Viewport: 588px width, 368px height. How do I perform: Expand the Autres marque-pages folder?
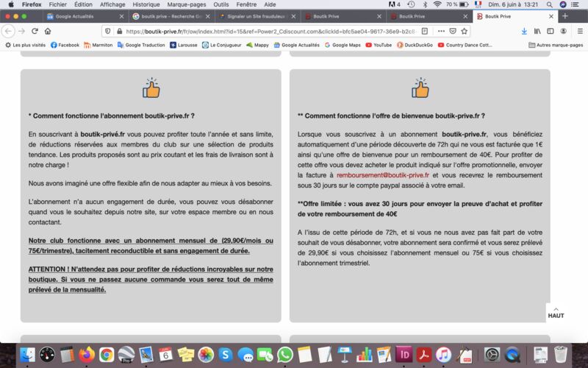coord(556,45)
